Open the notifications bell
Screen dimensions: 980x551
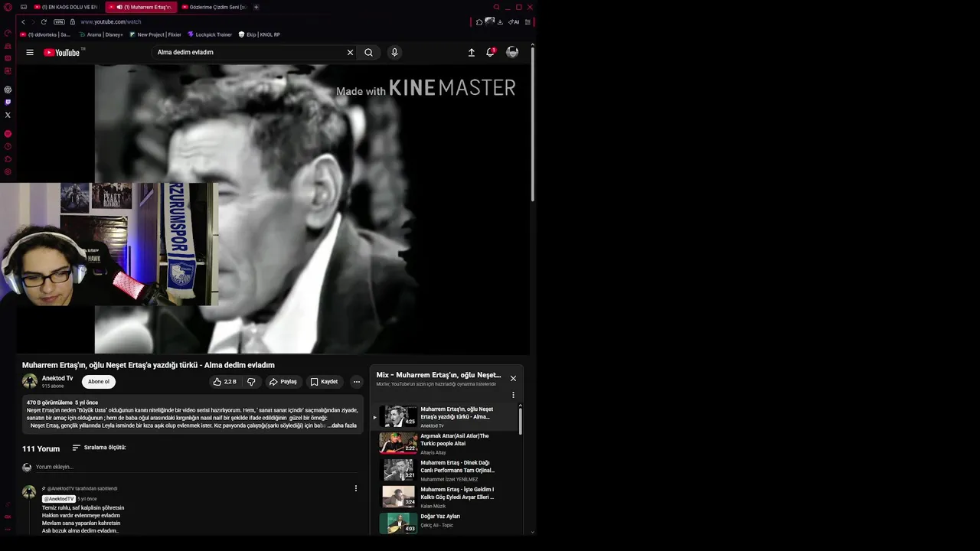pos(490,53)
